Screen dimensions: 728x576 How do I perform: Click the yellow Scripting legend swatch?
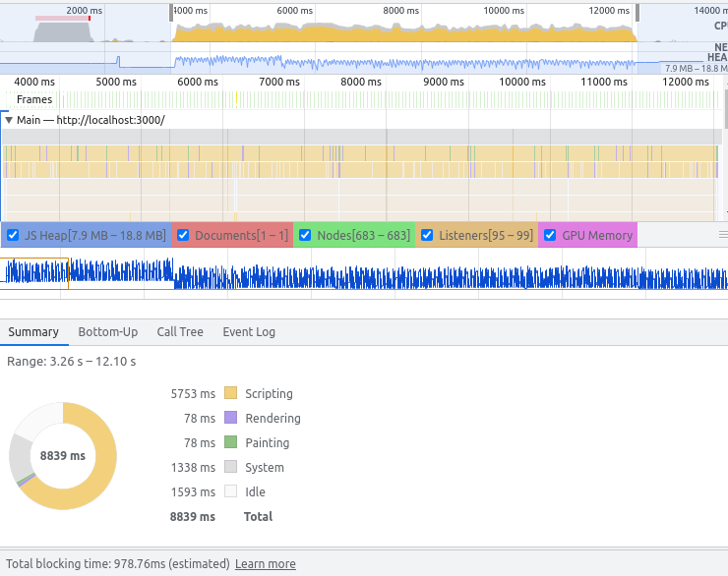231,394
